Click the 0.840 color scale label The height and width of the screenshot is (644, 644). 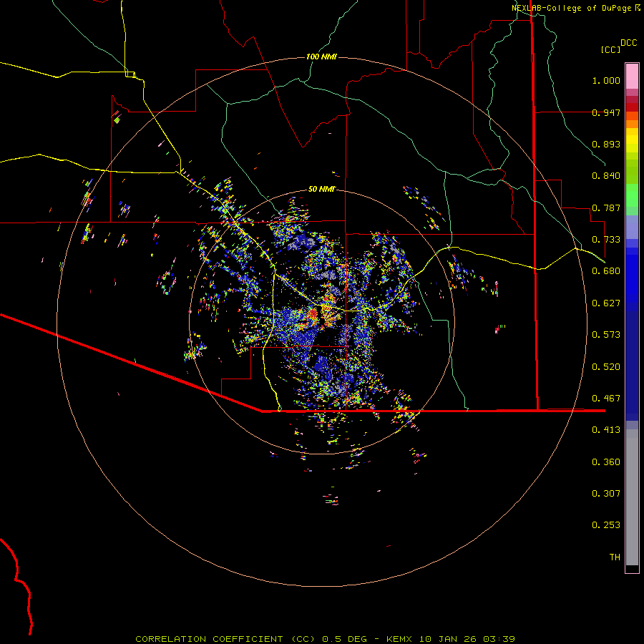click(606, 176)
